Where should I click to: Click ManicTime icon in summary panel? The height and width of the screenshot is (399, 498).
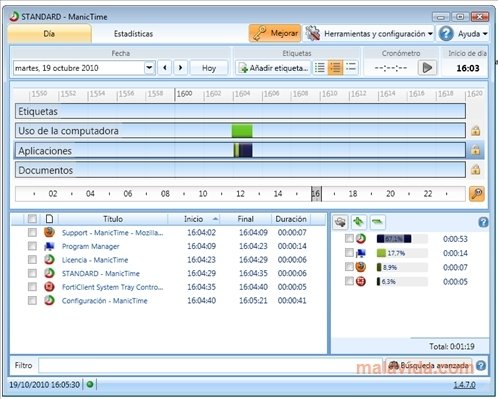click(x=361, y=239)
